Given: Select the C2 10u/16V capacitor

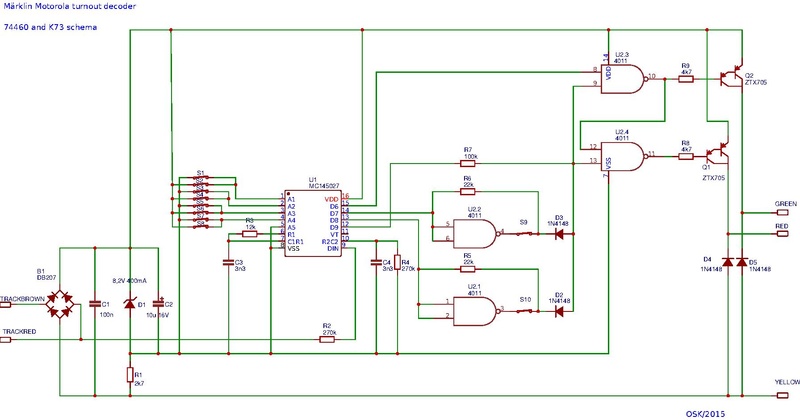Looking at the screenshot, I should coord(157,303).
